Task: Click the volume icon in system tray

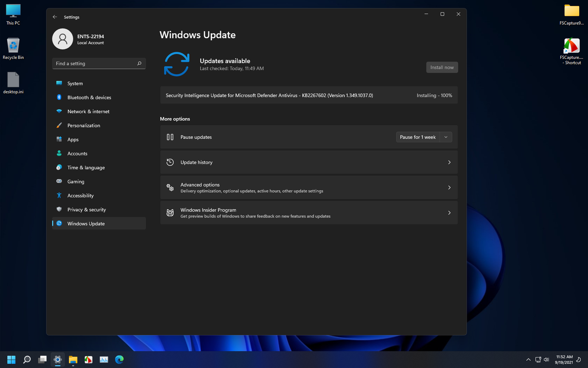Action: tap(546, 359)
